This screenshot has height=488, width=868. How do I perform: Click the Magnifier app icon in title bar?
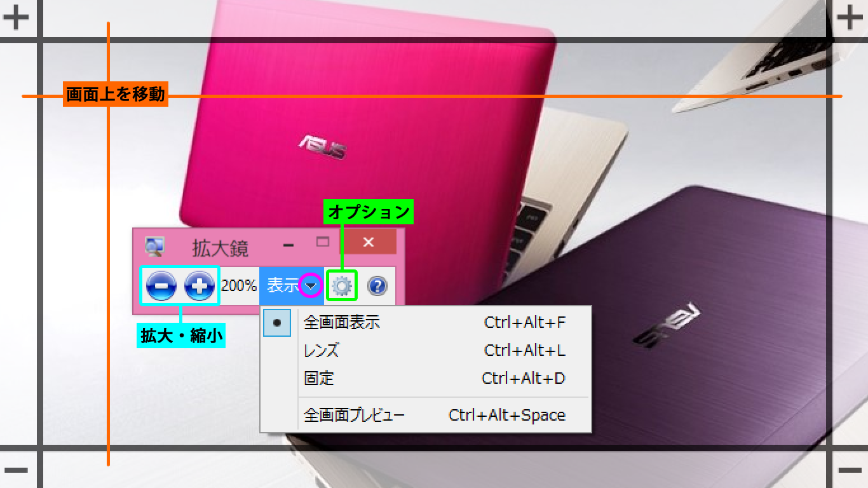[x=154, y=246]
